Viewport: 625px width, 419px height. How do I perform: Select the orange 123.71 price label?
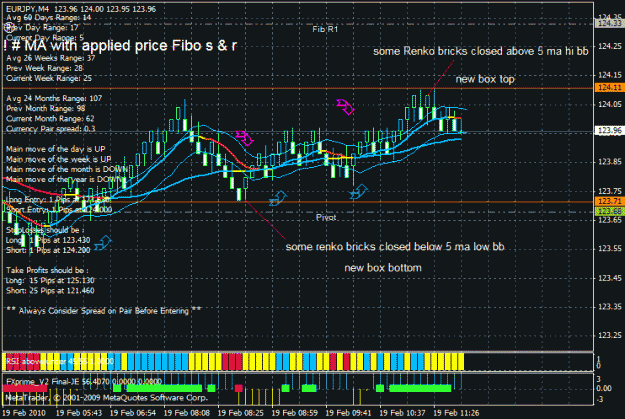[x=609, y=201]
